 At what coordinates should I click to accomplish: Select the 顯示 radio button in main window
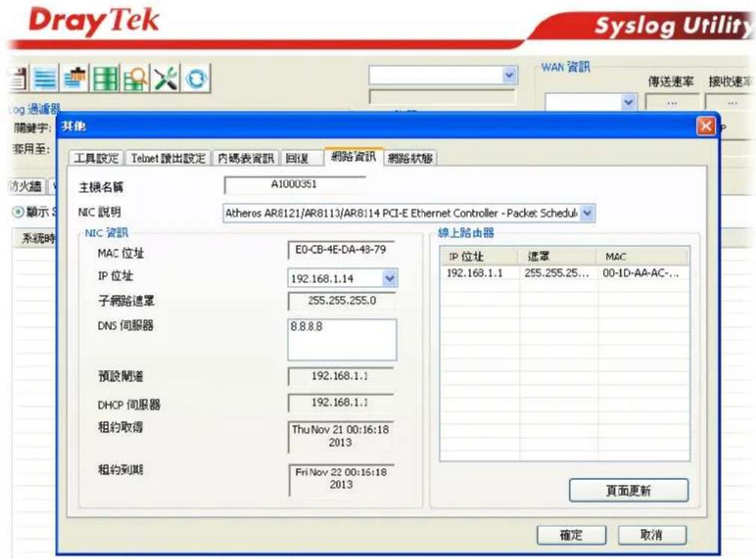click(18, 212)
